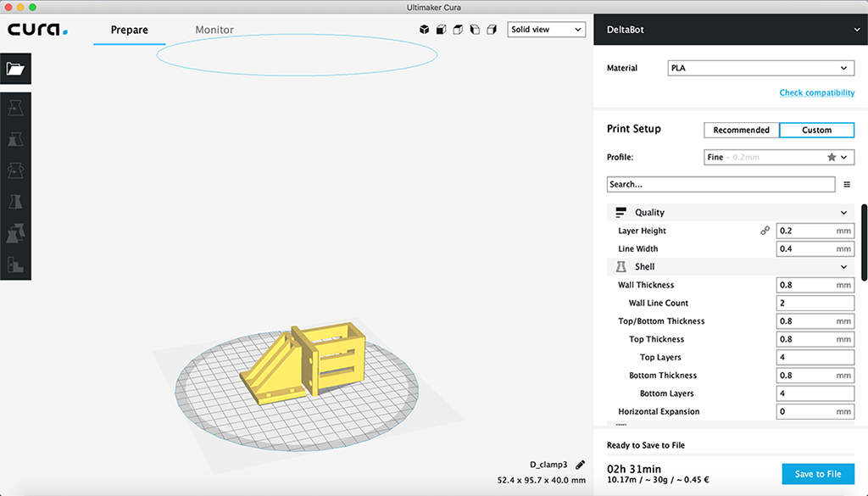Click the star icon in the Profile field
This screenshot has height=496, width=868.
click(x=832, y=157)
